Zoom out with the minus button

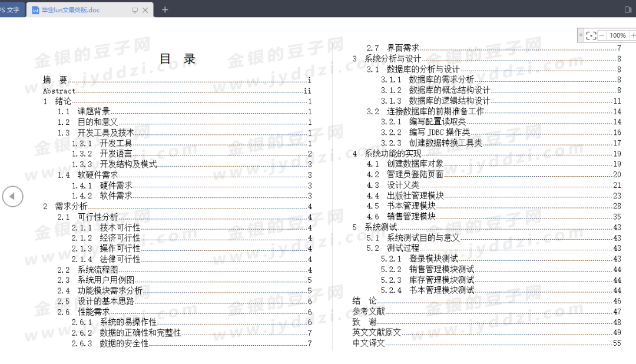click(602, 36)
